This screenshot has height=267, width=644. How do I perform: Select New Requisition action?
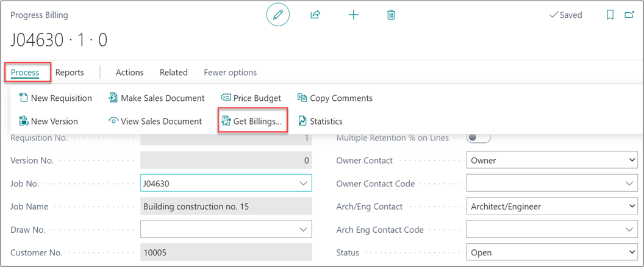(55, 98)
